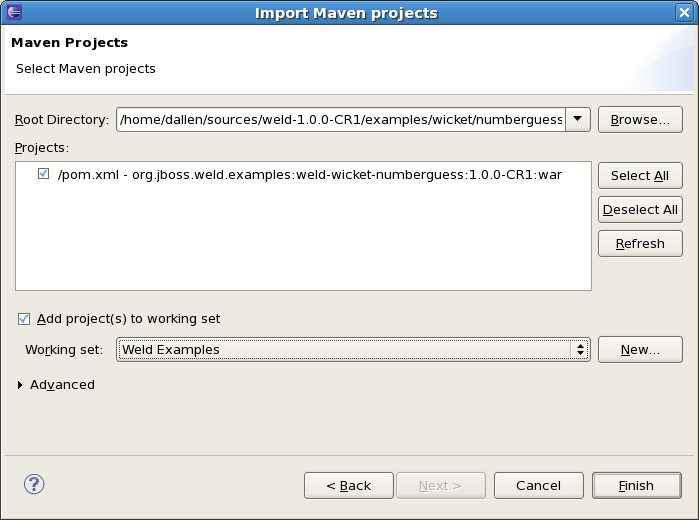Viewport: 699px width, 520px height.
Task: Close the Import Maven projects dialog
Action: click(685, 12)
